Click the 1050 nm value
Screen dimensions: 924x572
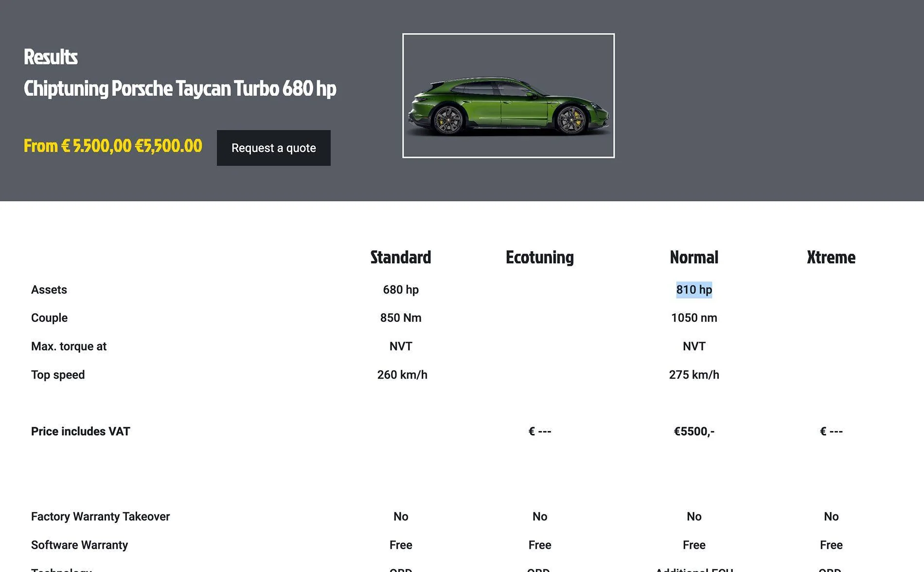[x=694, y=318]
